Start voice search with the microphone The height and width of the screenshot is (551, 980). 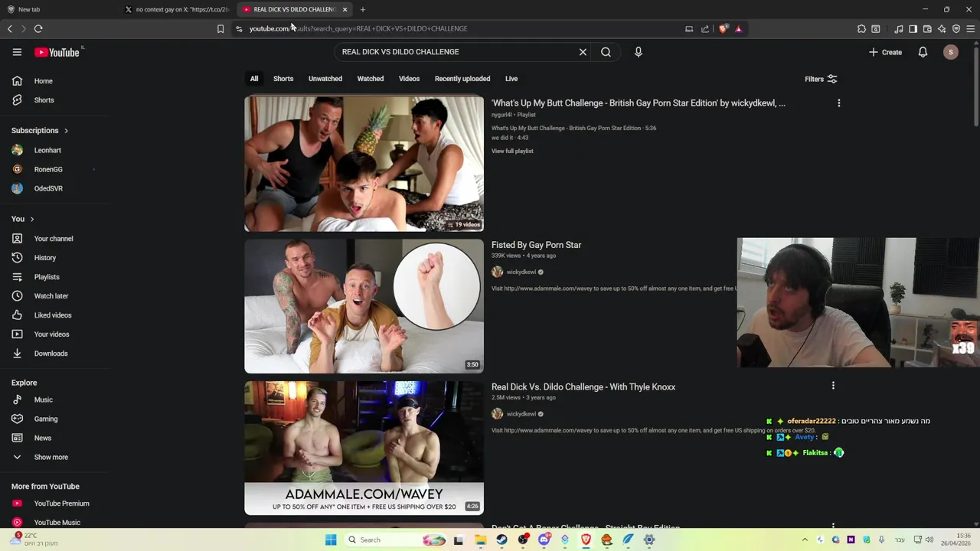(x=638, y=52)
